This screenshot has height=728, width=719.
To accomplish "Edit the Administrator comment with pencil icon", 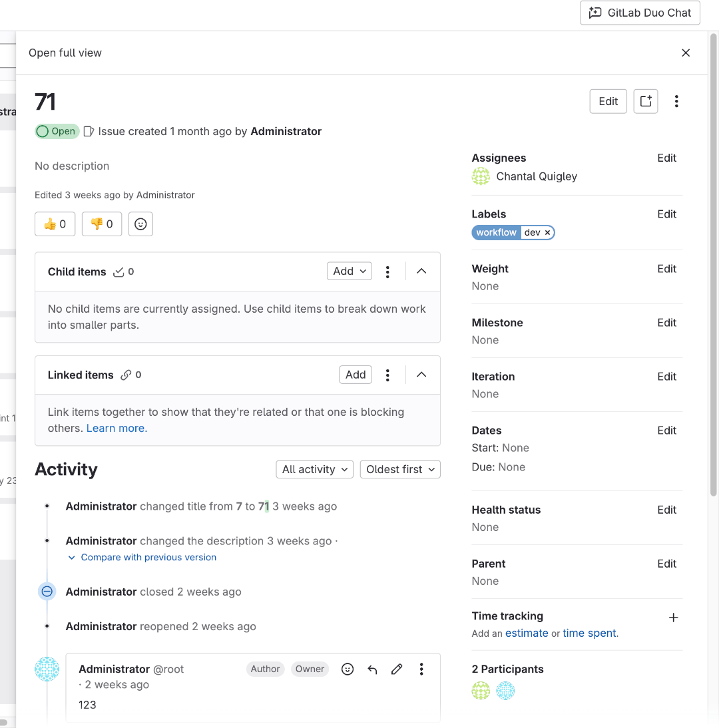I will click(x=397, y=669).
